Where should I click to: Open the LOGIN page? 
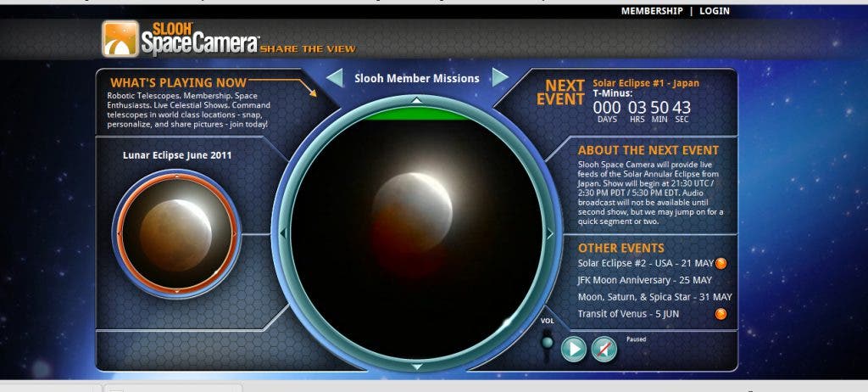point(715,11)
